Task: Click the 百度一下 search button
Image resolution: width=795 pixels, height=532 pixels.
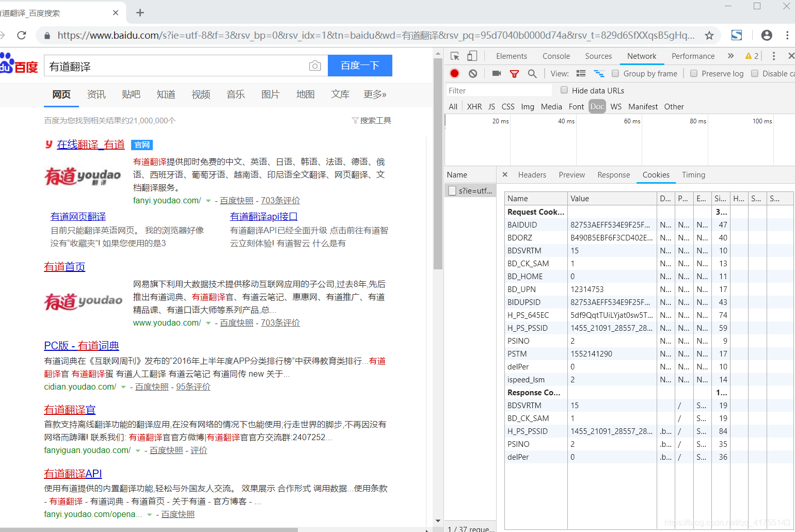Action: tap(360, 66)
